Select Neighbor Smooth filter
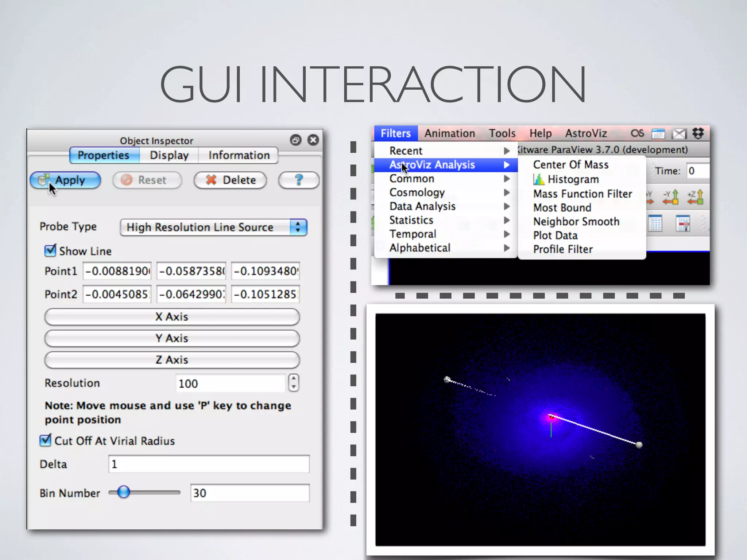The width and height of the screenshot is (747, 560). click(x=576, y=221)
